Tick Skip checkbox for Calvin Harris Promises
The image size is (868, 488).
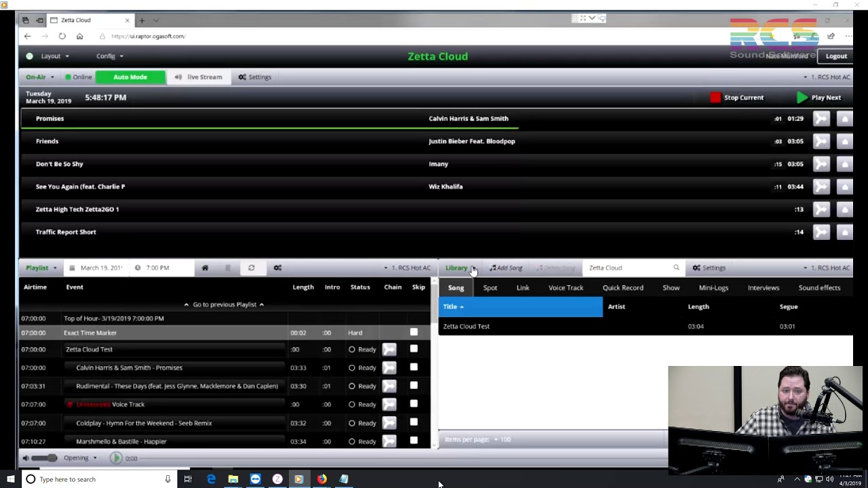(414, 367)
